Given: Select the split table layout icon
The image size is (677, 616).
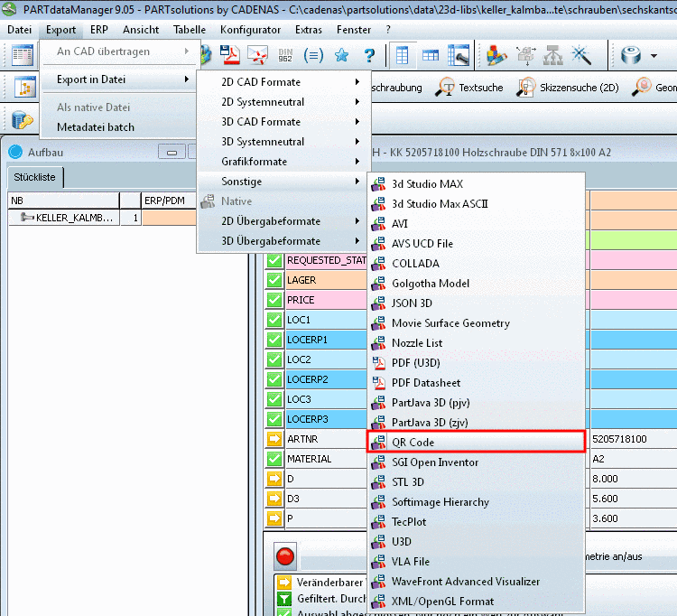Looking at the screenshot, I should coord(430,55).
